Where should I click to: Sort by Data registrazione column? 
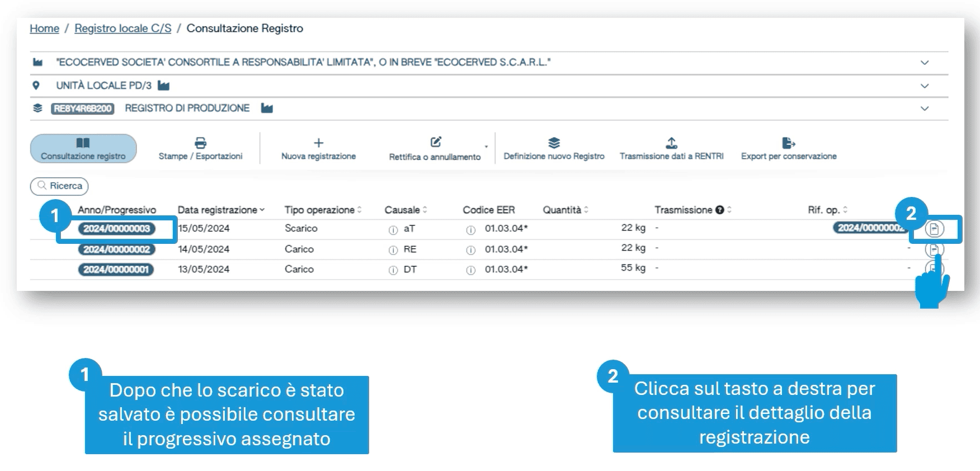221,210
